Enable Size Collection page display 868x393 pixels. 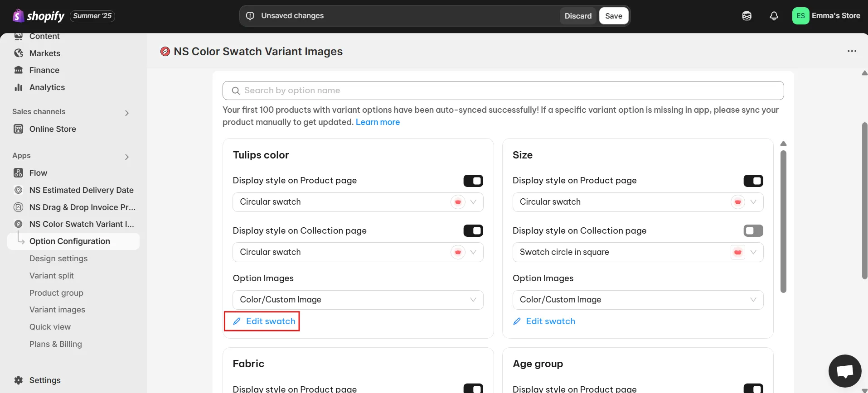753,231
